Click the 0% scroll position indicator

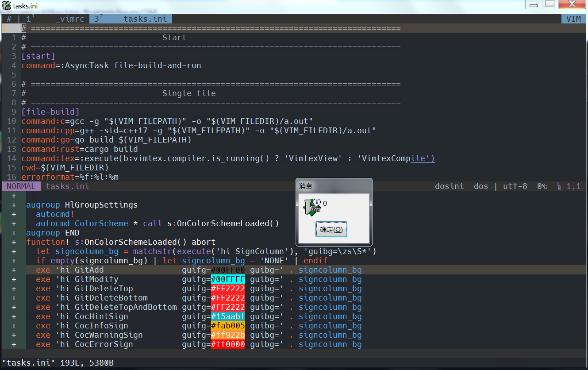tap(542, 186)
